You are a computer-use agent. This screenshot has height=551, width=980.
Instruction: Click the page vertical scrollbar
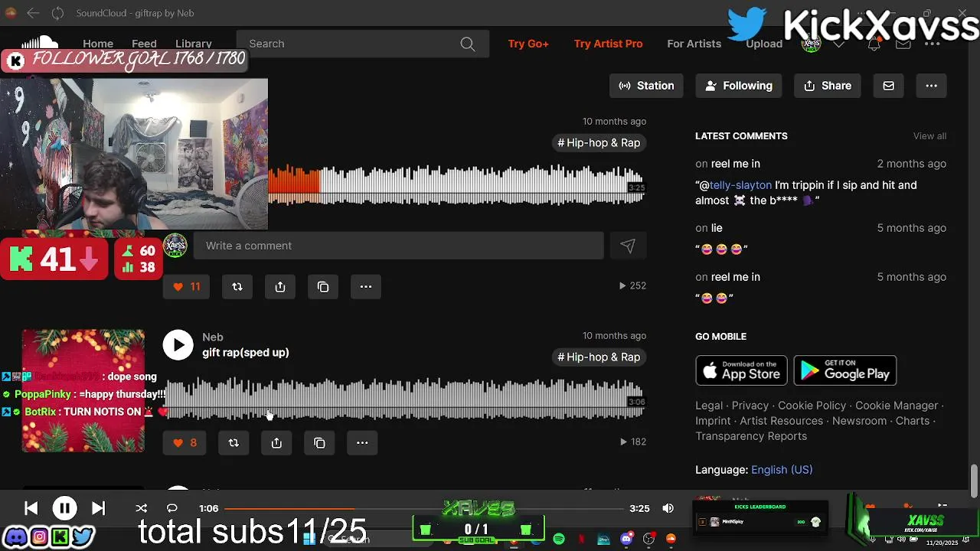coord(974,481)
